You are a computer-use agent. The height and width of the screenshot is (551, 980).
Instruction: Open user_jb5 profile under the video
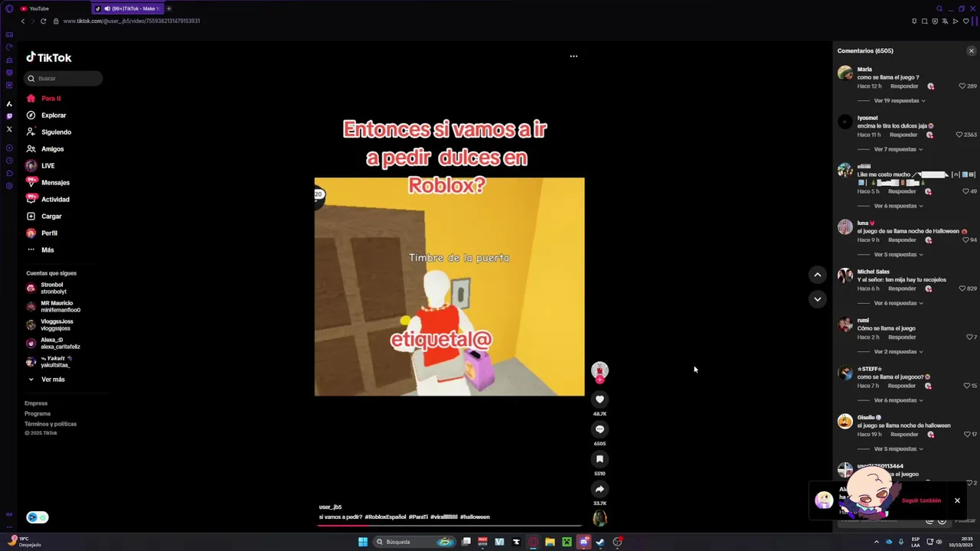[x=330, y=507]
